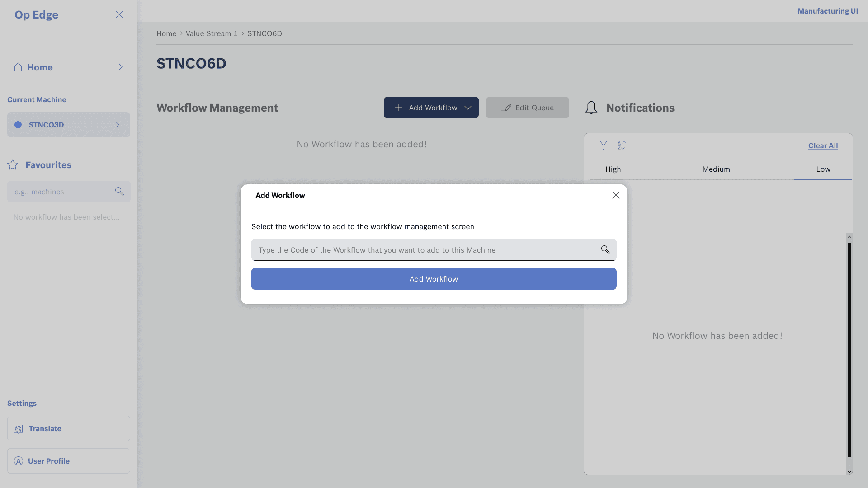Open the Add Workflow dropdown arrow
The image size is (868, 488).
pyautogui.click(x=468, y=108)
